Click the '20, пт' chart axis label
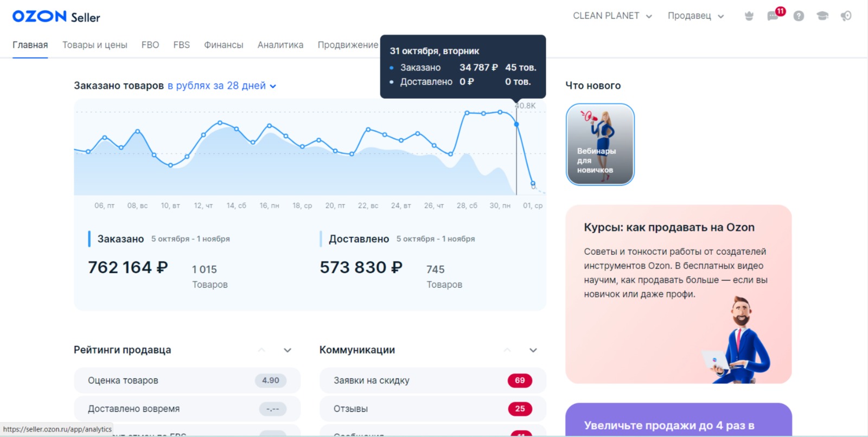The image size is (868, 437). 335,205
